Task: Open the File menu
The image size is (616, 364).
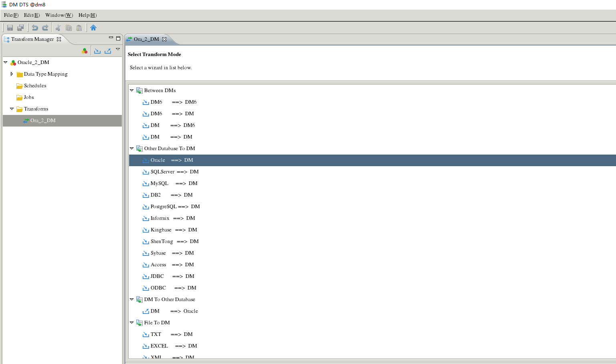Action: (x=11, y=15)
